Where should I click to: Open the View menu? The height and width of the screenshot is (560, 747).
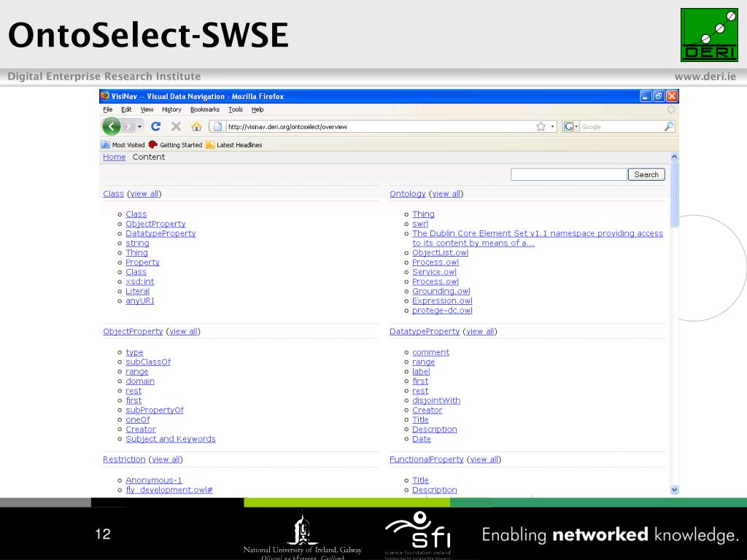click(x=147, y=109)
